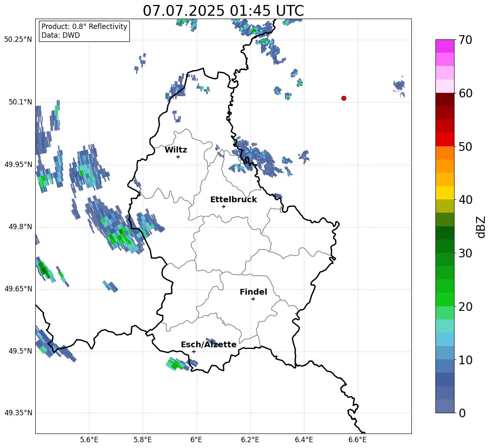Click the 6.6°E longitude label
The width and height of the screenshot is (491, 448).
[x=357, y=440]
